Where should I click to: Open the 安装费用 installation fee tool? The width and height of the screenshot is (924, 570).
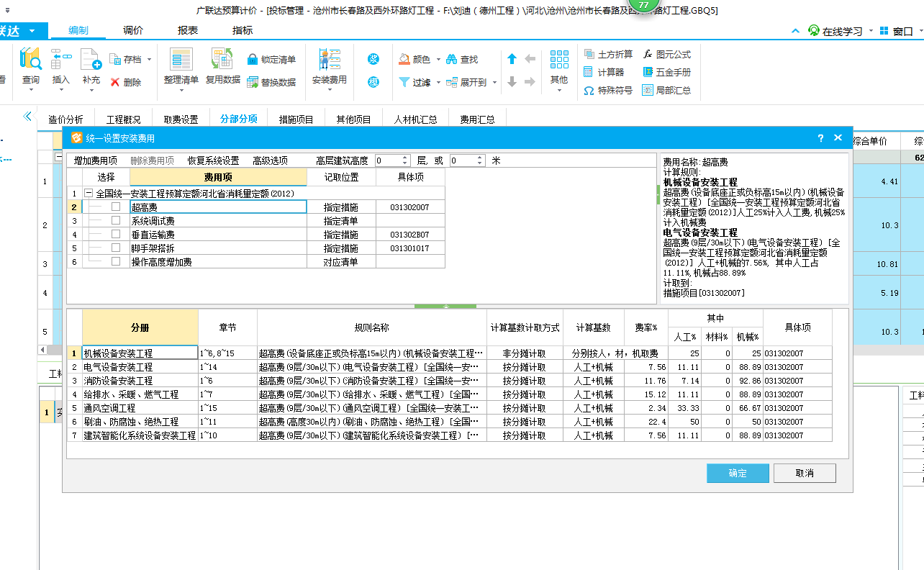[329, 68]
